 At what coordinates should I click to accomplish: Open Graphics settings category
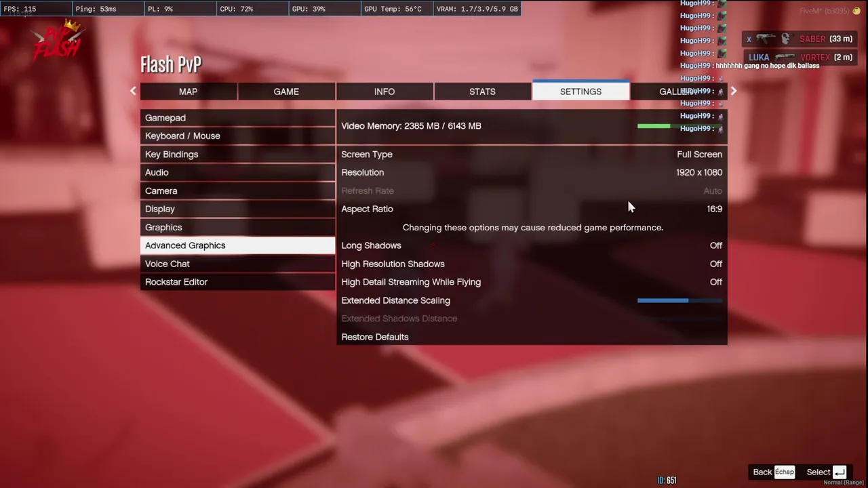(237, 228)
